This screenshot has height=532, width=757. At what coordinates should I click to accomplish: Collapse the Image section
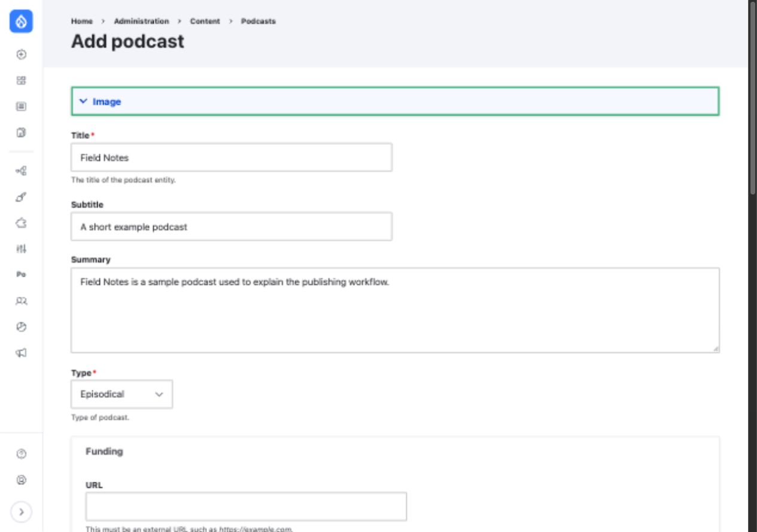click(x=396, y=102)
